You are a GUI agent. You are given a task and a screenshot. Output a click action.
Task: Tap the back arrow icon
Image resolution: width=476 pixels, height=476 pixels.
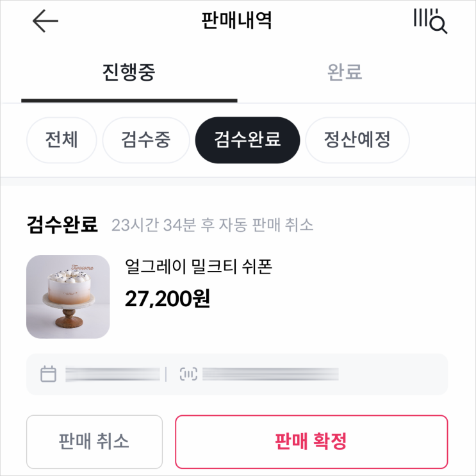point(45,22)
